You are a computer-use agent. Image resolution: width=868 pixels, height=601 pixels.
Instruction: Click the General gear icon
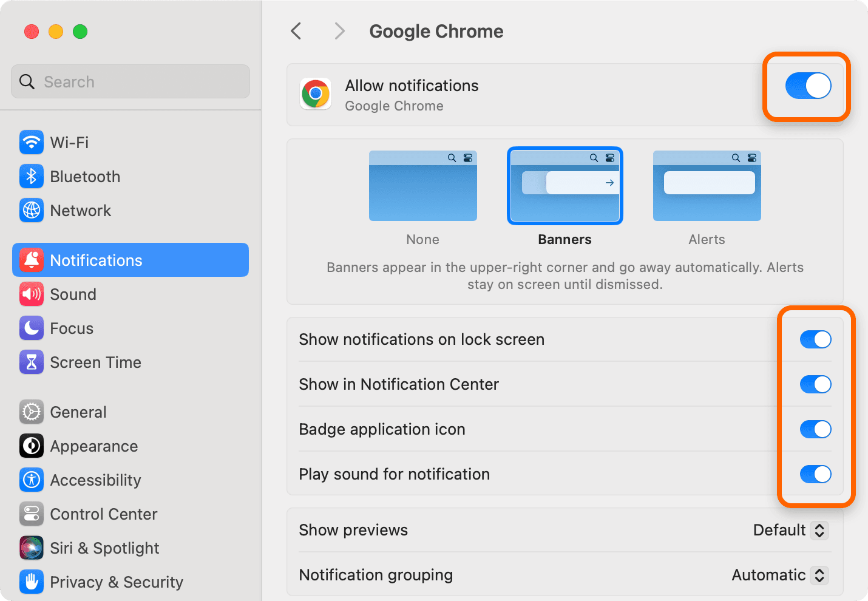pos(32,412)
